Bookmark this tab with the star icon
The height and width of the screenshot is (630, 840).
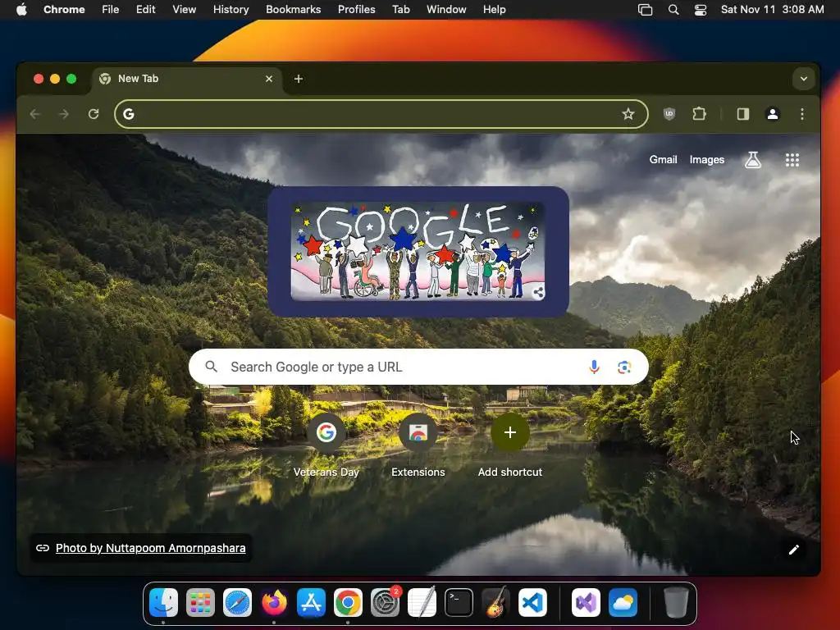pos(628,114)
